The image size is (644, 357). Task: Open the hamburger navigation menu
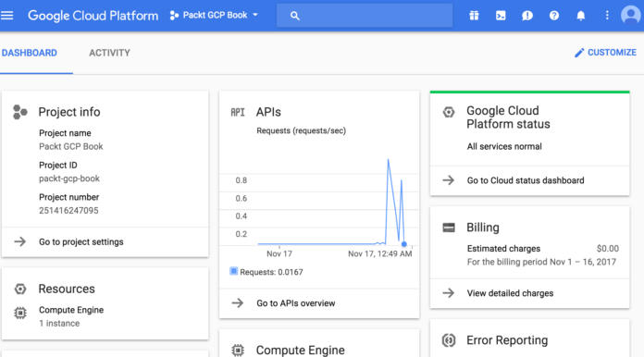point(7,16)
